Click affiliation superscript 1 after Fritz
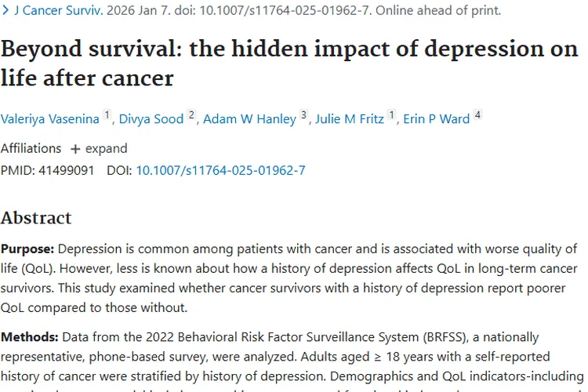This screenshot has width=588, height=392. [x=392, y=116]
